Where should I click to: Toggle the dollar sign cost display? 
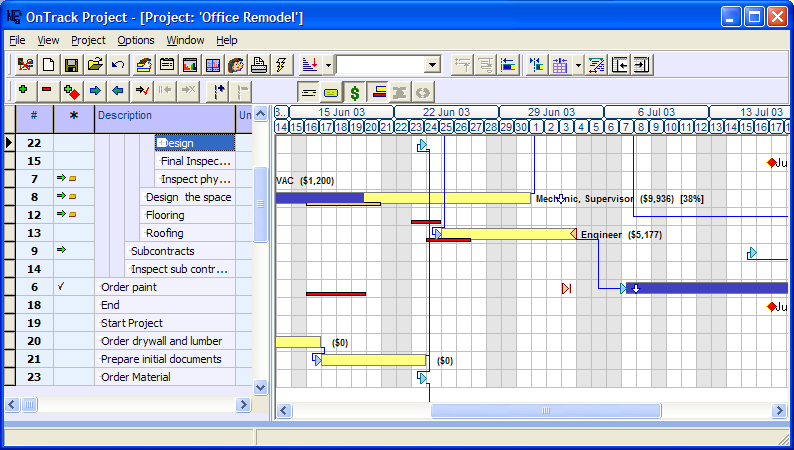click(x=354, y=92)
